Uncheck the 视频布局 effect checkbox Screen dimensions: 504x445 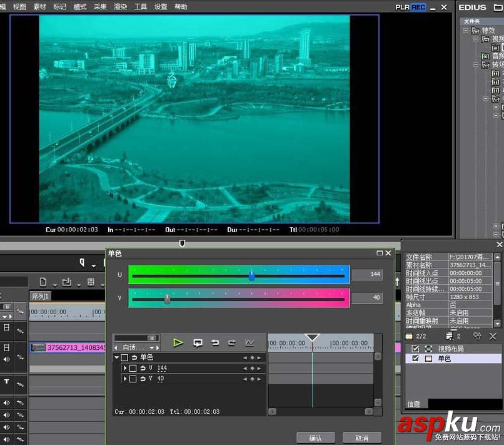(x=416, y=349)
